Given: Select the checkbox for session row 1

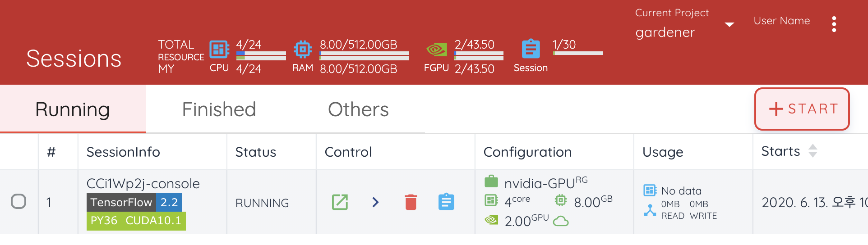Looking at the screenshot, I should coord(18,201).
